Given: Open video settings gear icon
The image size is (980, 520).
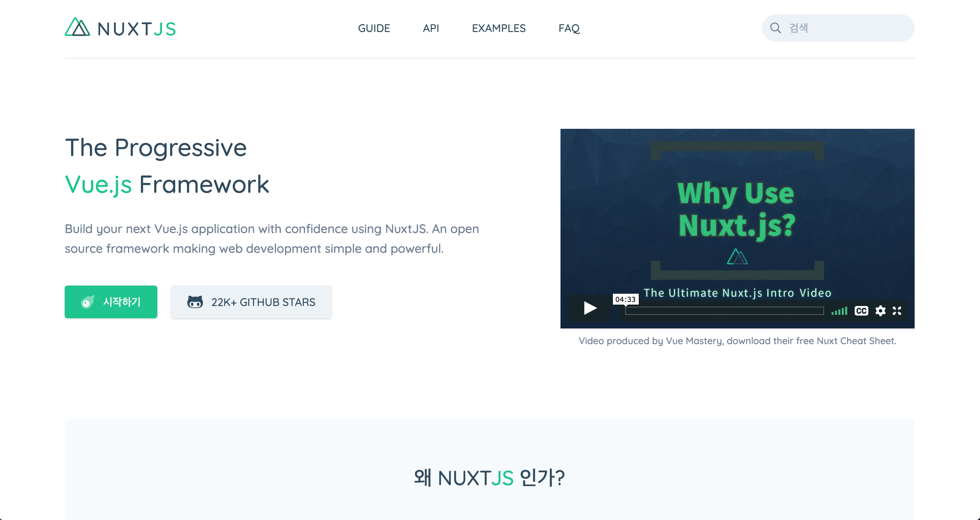Looking at the screenshot, I should click(x=880, y=311).
